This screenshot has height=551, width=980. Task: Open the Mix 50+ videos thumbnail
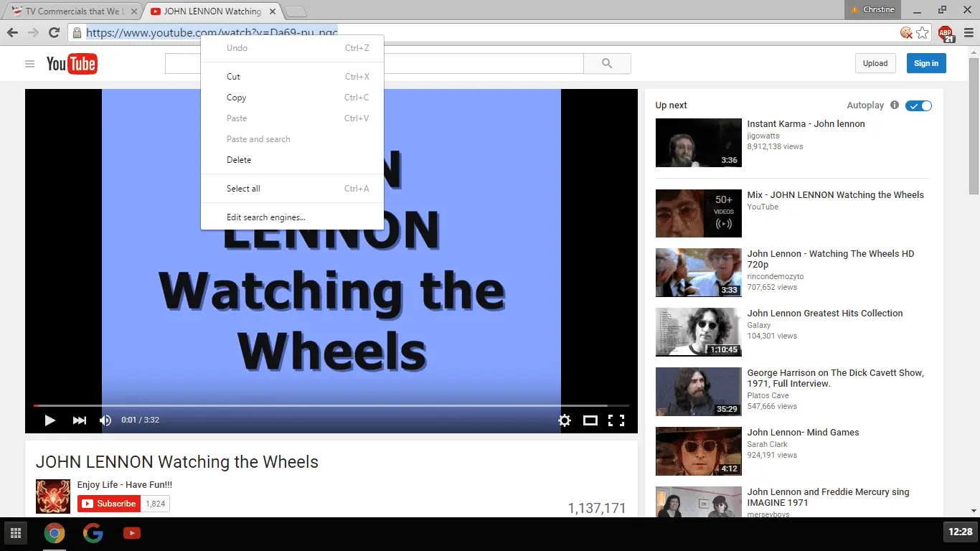pyautogui.click(x=699, y=213)
